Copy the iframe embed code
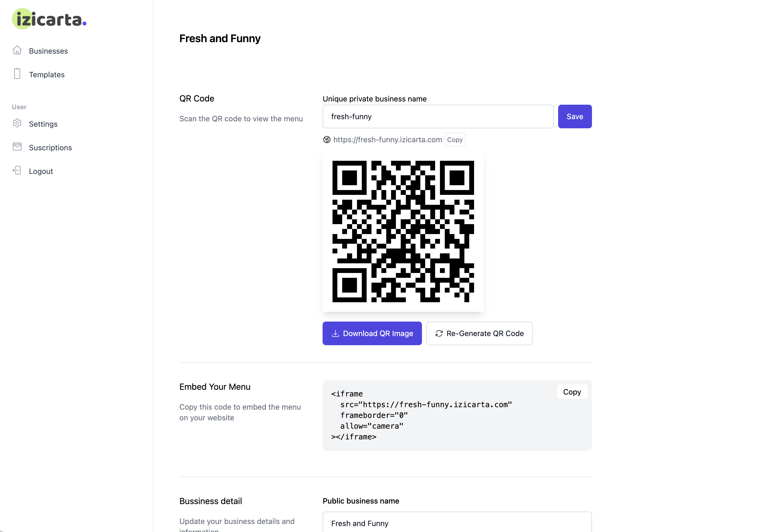Viewport: 773px width, 532px height. click(x=572, y=392)
